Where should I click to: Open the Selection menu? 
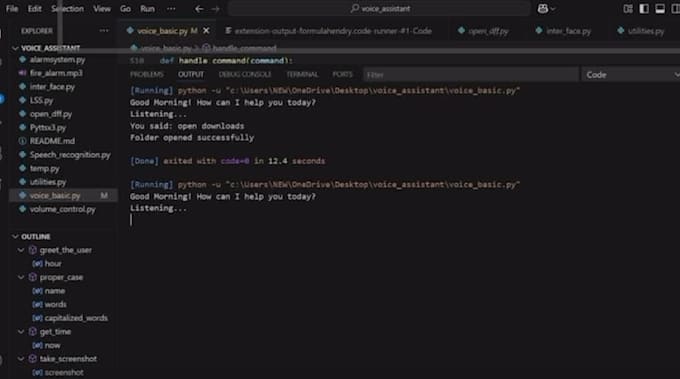[x=68, y=9]
